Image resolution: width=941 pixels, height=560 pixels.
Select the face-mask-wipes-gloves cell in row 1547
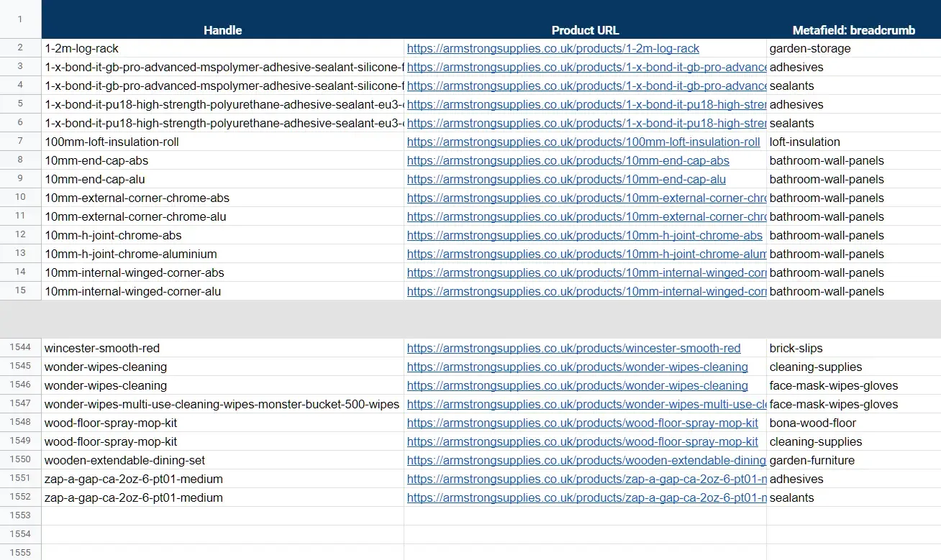[854, 404]
